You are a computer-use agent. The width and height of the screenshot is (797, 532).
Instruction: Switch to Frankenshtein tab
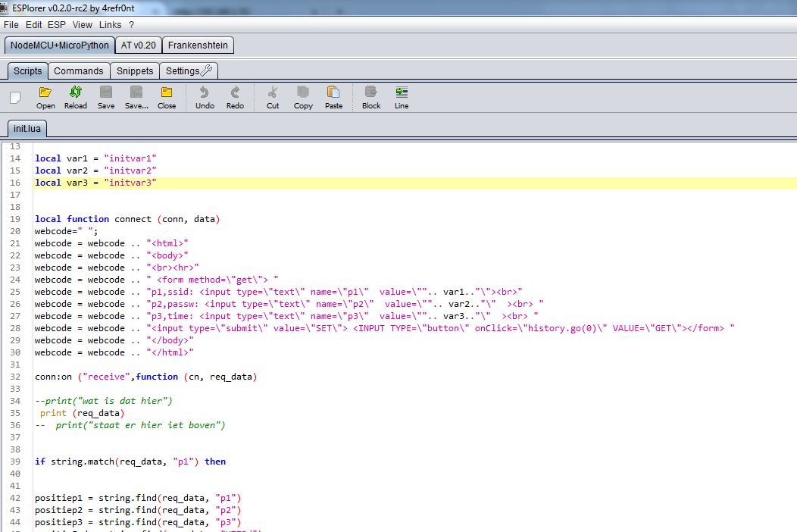(x=198, y=45)
